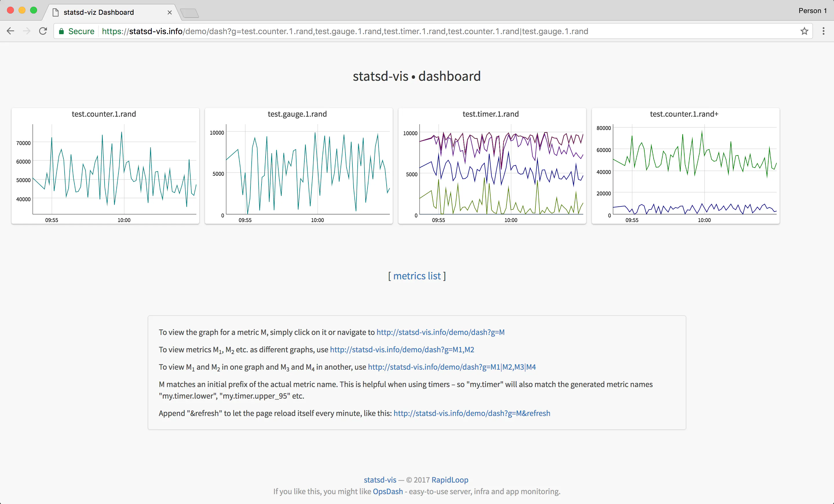834x504 pixels.
Task: Open a new tab button
Action: click(x=189, y=13)
